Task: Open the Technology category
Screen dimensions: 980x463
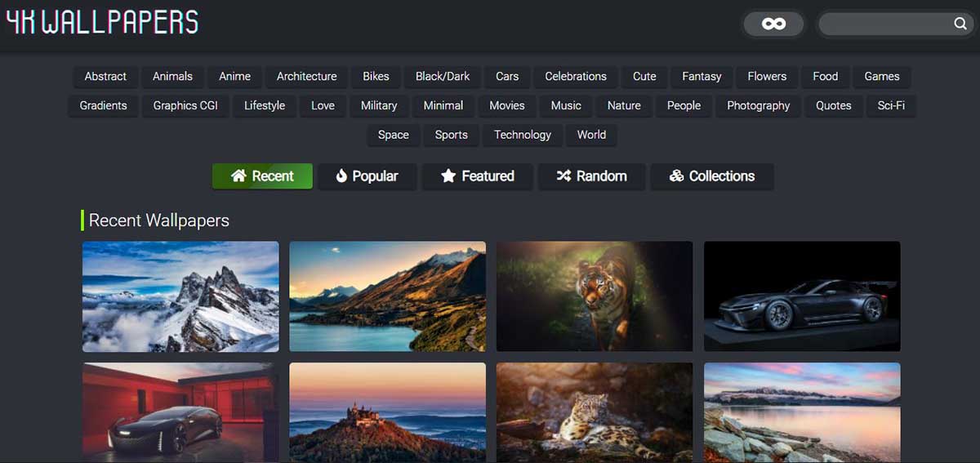Action: coord(522,136)
